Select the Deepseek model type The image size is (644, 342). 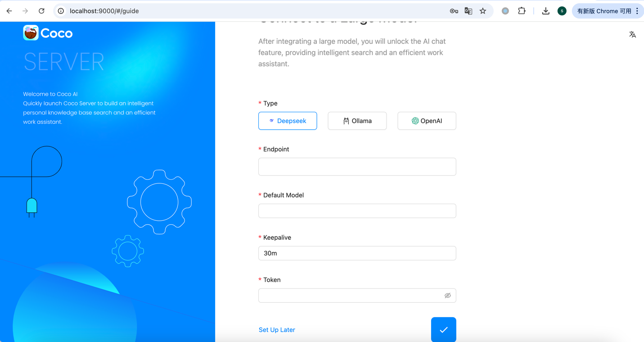pyautogui.click(x=288, y=121)
